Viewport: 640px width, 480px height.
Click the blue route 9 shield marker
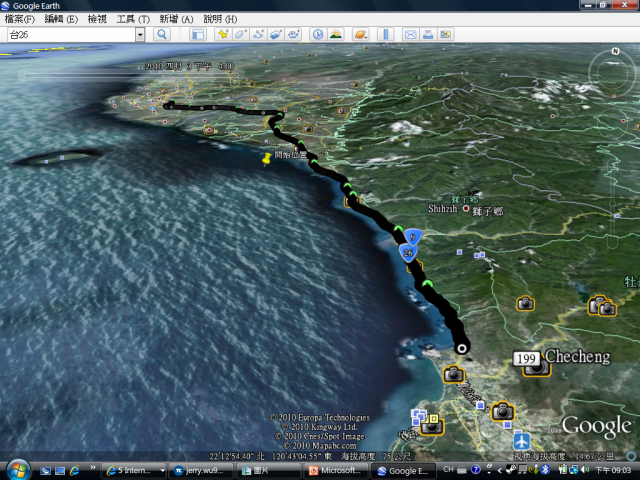pyautogui.click(x=413, y=237)
